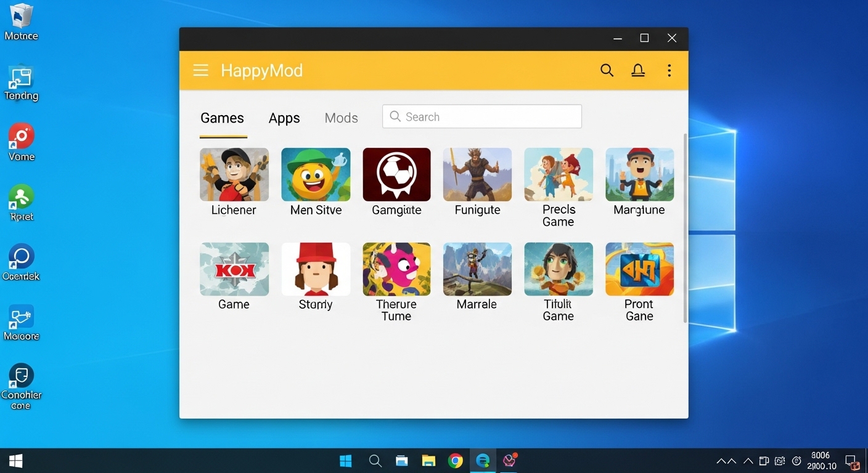The height and width of the screenshot is (473, 868).
Task: Open the three-dot overflow menu
Action: (x=669, y=70)
